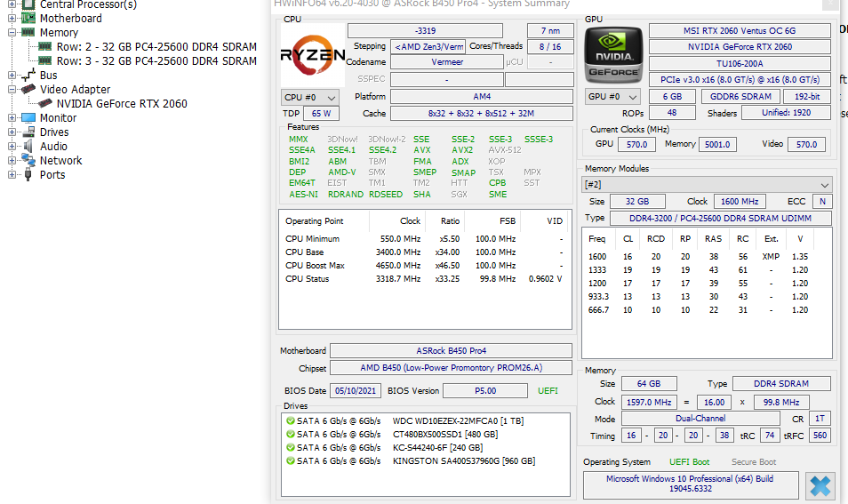Click the Motherboard tree icon
Viewport: 848px width, 504px height.
point(28,19)
